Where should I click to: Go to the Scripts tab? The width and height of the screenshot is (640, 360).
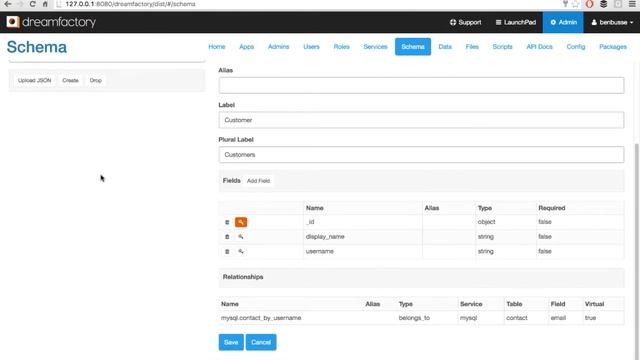tap(502, 47)
